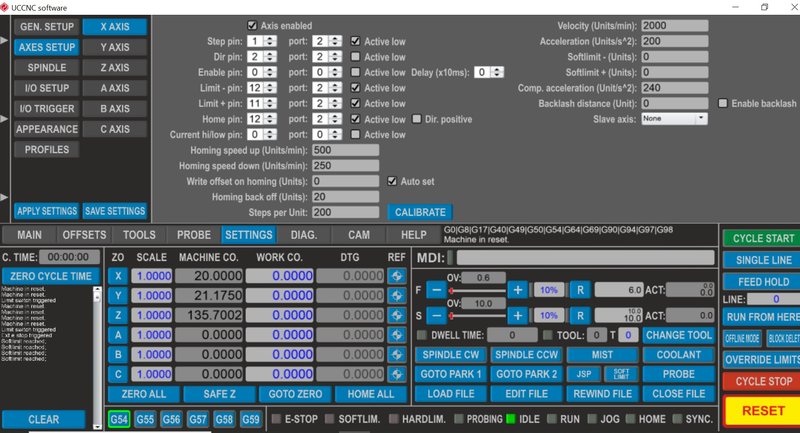Zero the Y axis work coordinate
This screenshot has height=433, width=800.
coord(118,296)
